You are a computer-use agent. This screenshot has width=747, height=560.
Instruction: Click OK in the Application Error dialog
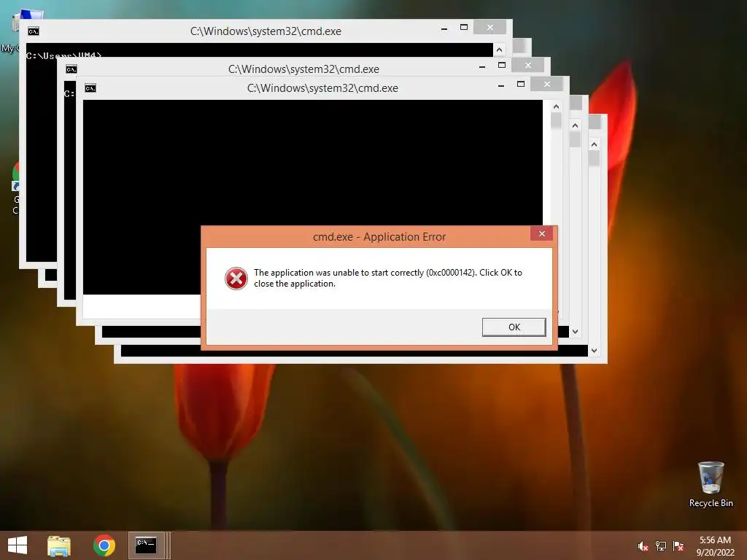tap(514, 327)
